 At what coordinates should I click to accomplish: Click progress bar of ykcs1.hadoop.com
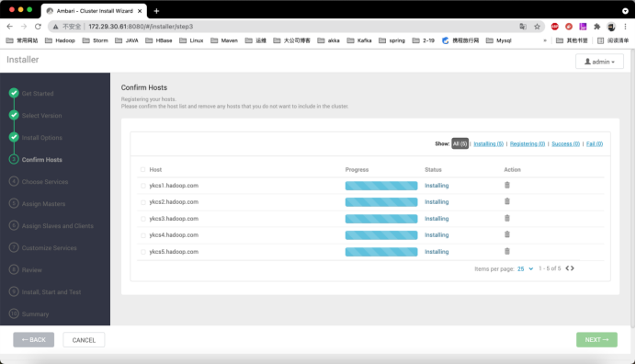point(381,186)
